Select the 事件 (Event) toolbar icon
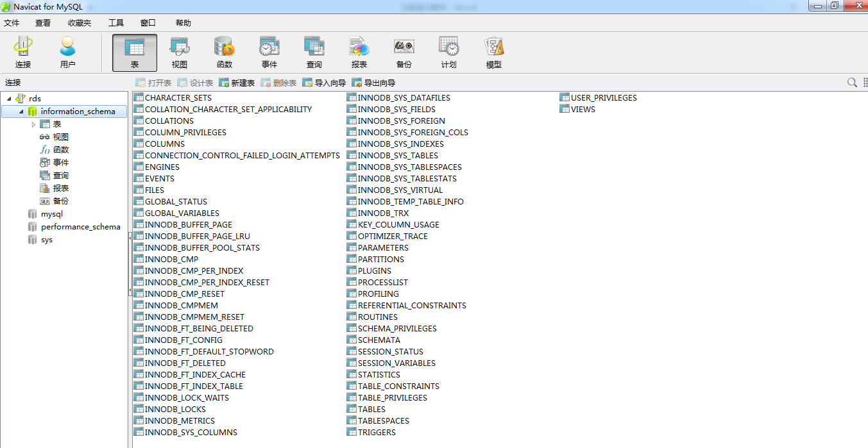 [269, 53]
